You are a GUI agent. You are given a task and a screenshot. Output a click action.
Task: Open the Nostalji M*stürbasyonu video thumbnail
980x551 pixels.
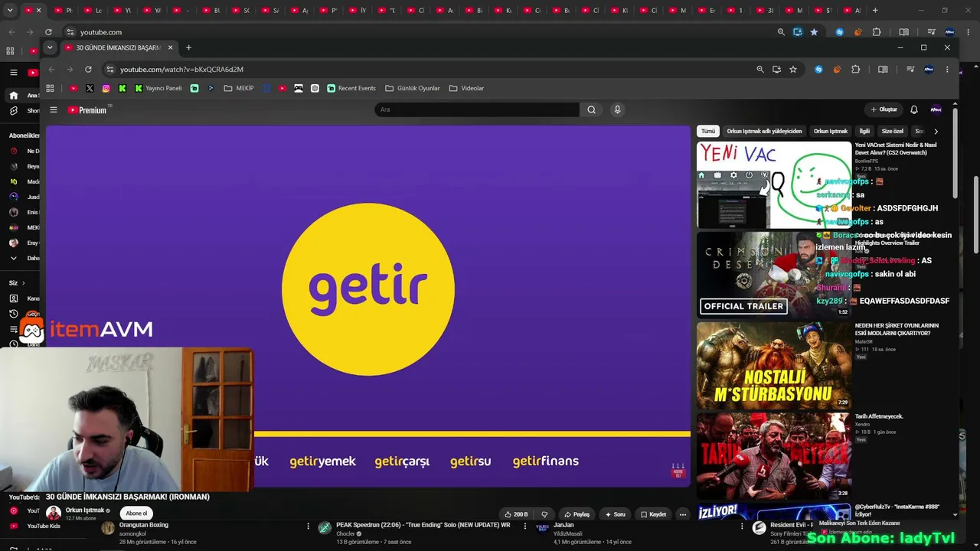pos(774,365)
